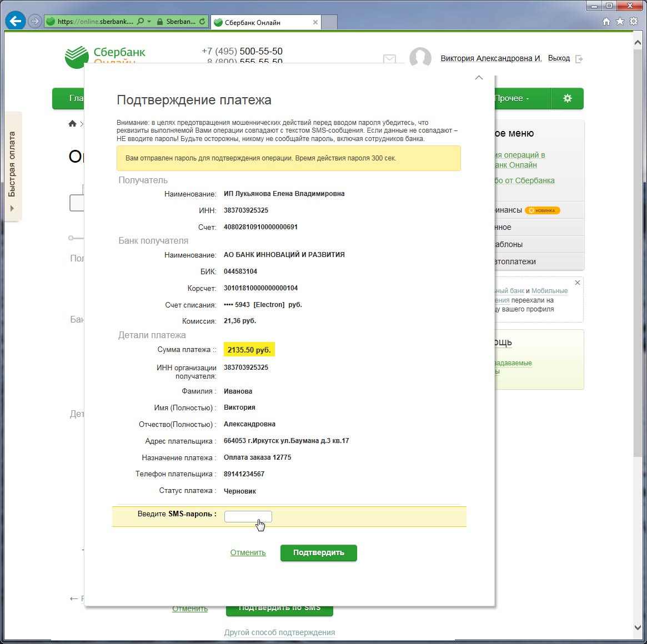Open browser tools gear icon
Image resolution: width=647 pixels, height=644 pixels.
pyautogui.click(x=634, y=22)
